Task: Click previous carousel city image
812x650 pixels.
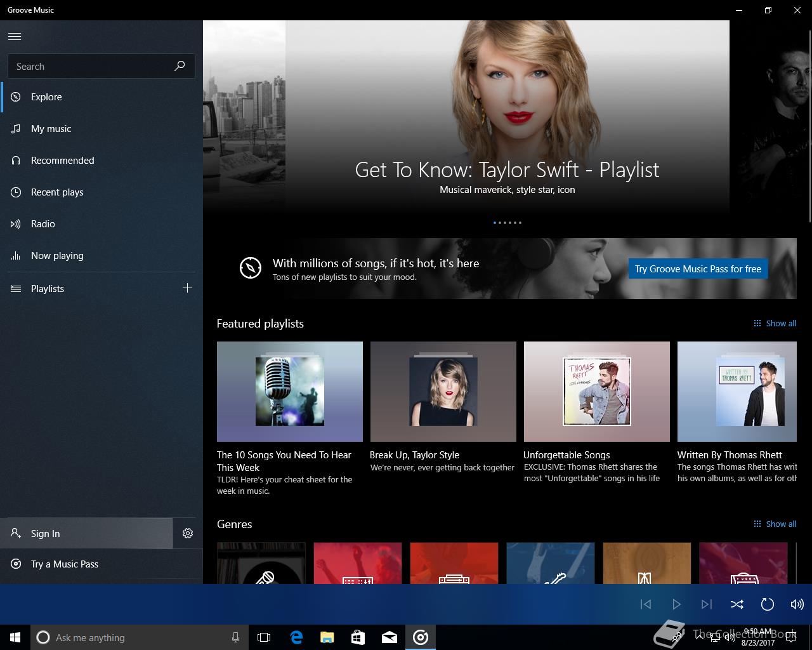Action: tap(244, 117)
